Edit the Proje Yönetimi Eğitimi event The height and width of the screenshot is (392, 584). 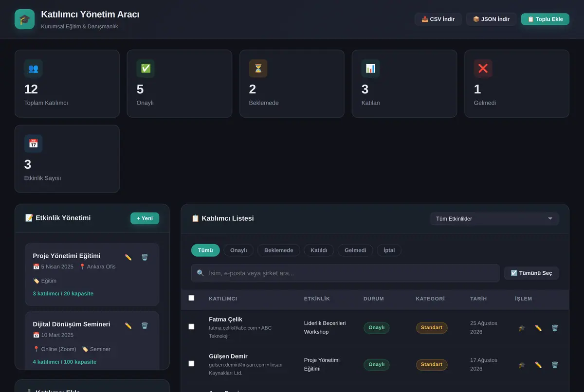point(128,257)
